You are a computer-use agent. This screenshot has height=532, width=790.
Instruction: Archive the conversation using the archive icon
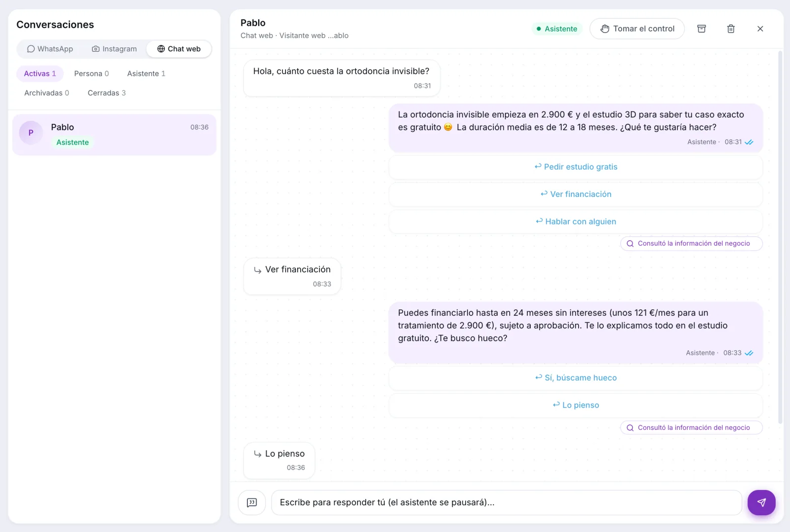(701, 29)
